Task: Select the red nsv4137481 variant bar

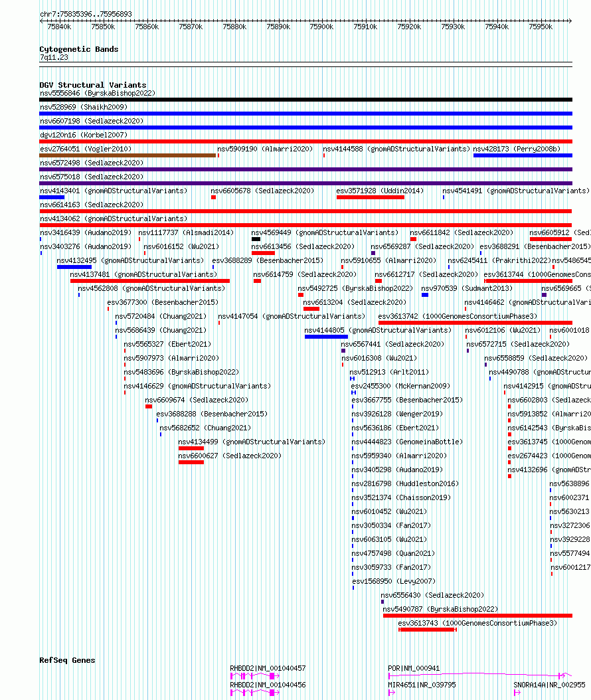Action: click(150, 281)
